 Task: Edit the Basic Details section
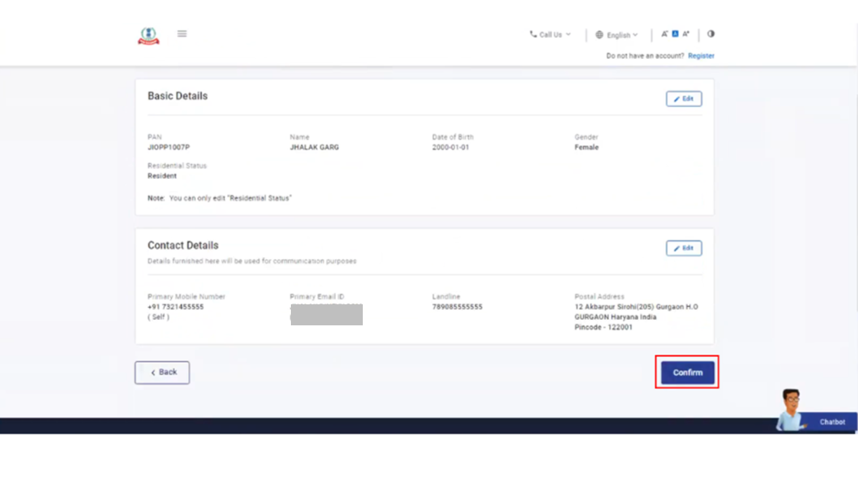coord(684,99)
